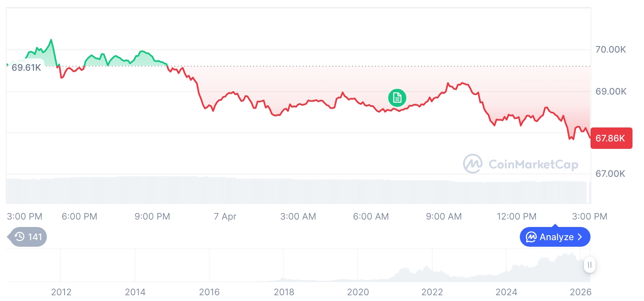Jump to 2022 on the overview timeline
Image resolution: width=644 pixels, height=301 pixels.
click(x=432, y=292)
